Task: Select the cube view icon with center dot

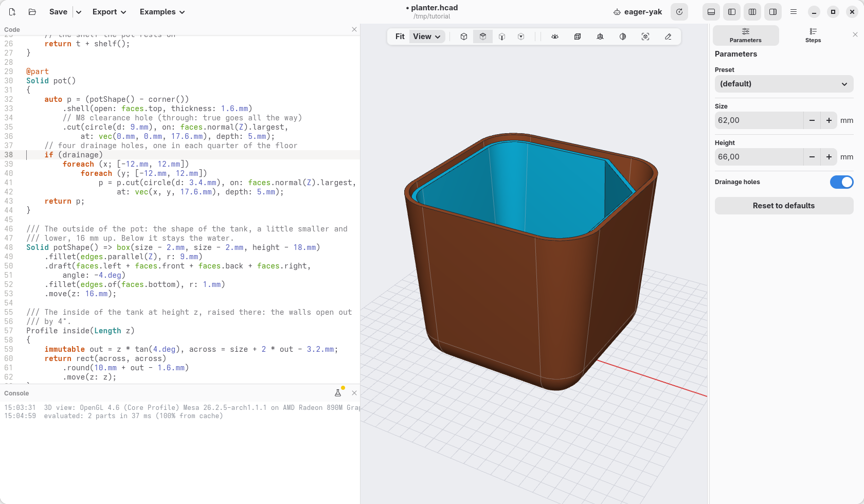Action: point(521,37)
